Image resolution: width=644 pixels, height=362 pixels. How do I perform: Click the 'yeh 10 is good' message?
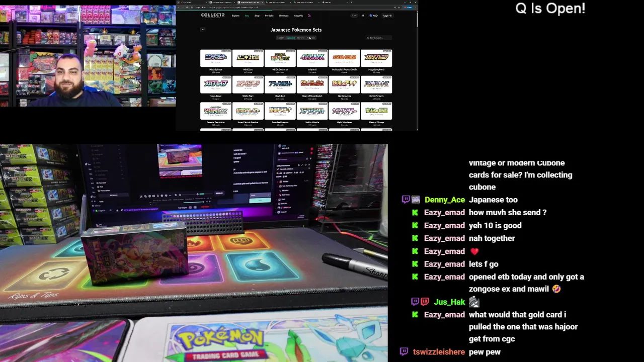[x=495, y=226]
